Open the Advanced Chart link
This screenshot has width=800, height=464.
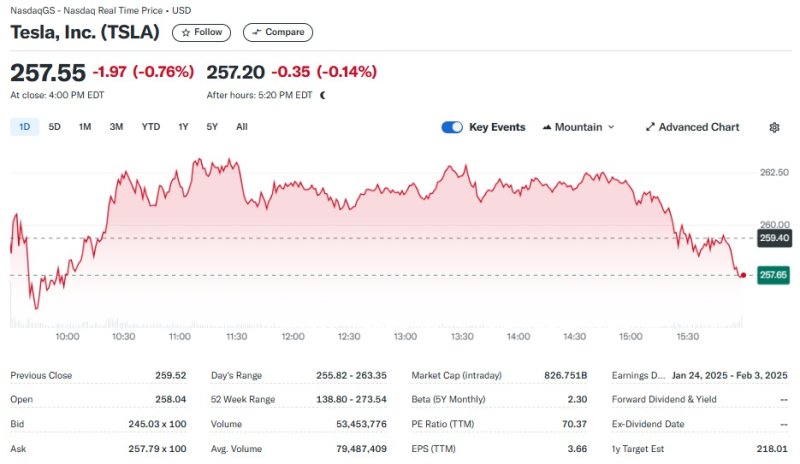[692, 127]
